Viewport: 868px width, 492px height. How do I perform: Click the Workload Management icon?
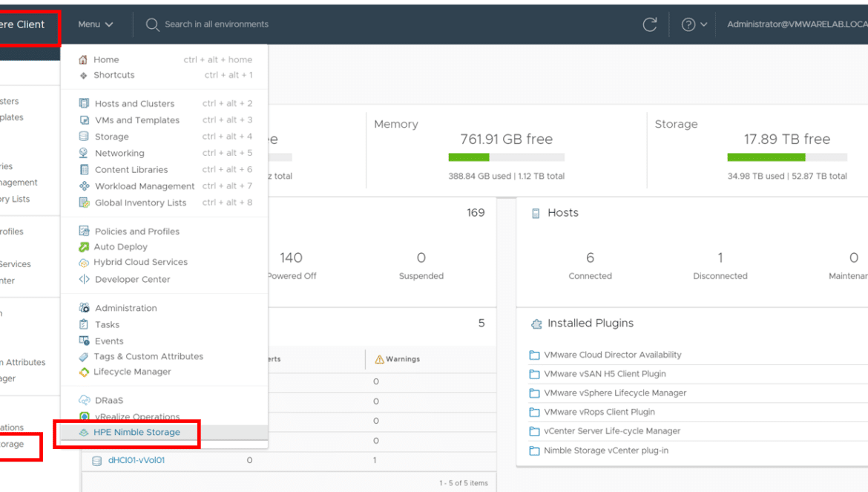click(x=84, y=186)
